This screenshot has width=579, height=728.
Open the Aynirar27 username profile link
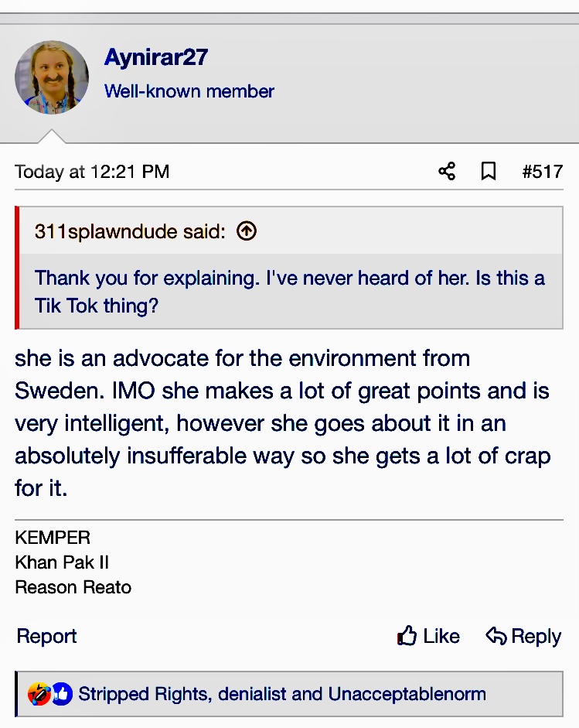156,57
